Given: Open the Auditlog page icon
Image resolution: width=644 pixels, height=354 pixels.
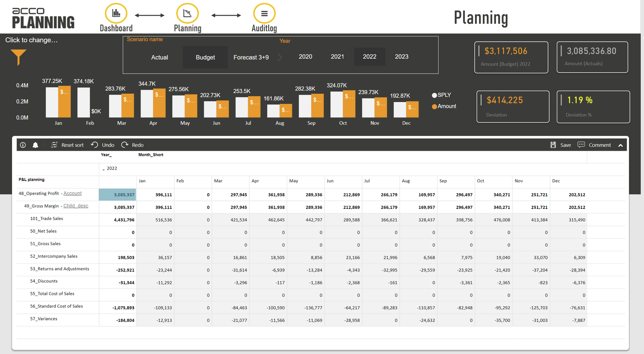Looking at the screenshot, I should (x=264, y=13).
